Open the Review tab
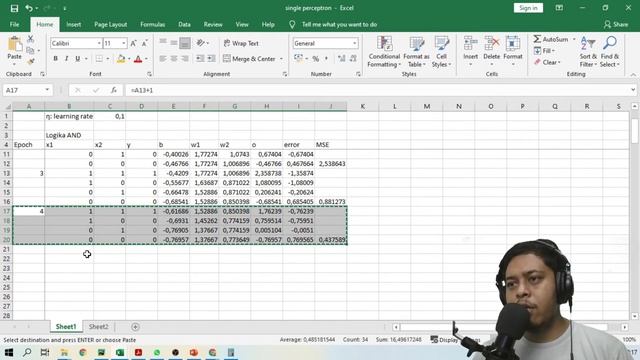Screen dimensions: 640x360 (x=213, y=24)
